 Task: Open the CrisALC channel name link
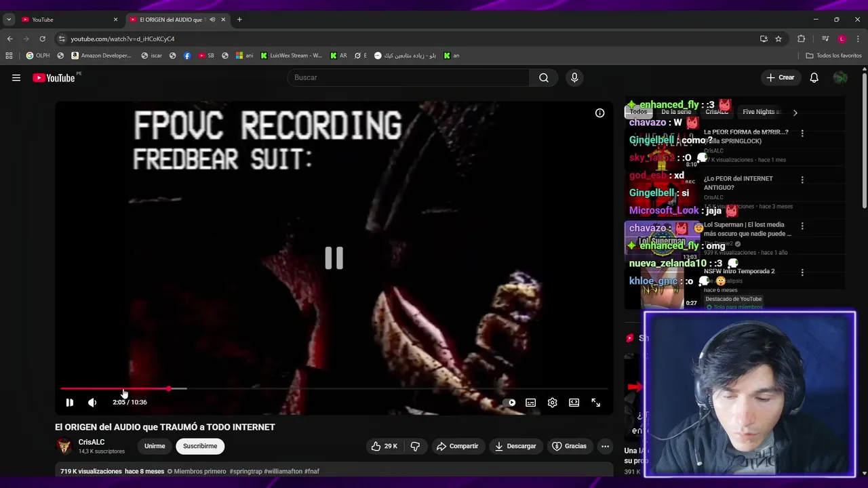tap(92, 442)
